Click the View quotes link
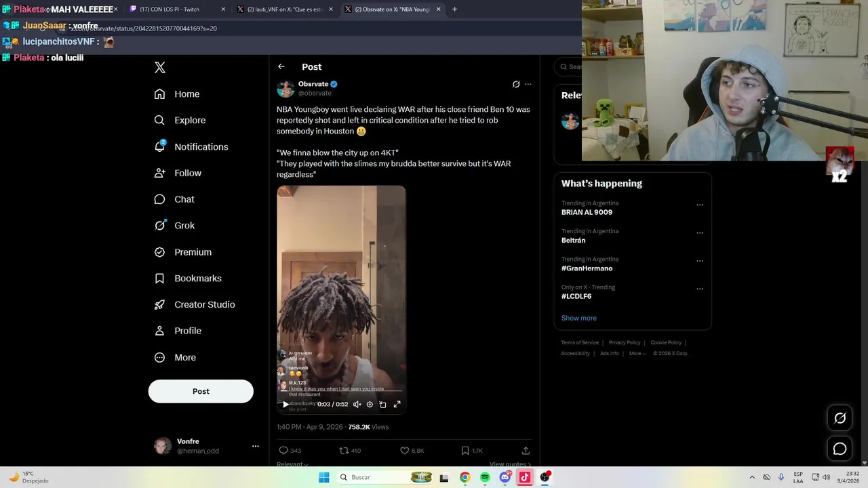 (510, 464)
